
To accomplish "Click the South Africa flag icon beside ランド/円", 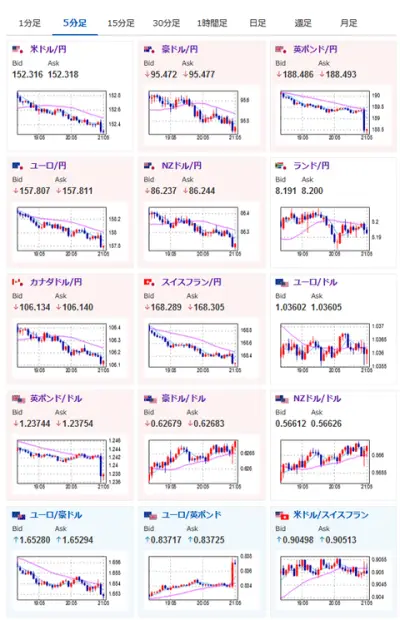I will pos(281,166).
